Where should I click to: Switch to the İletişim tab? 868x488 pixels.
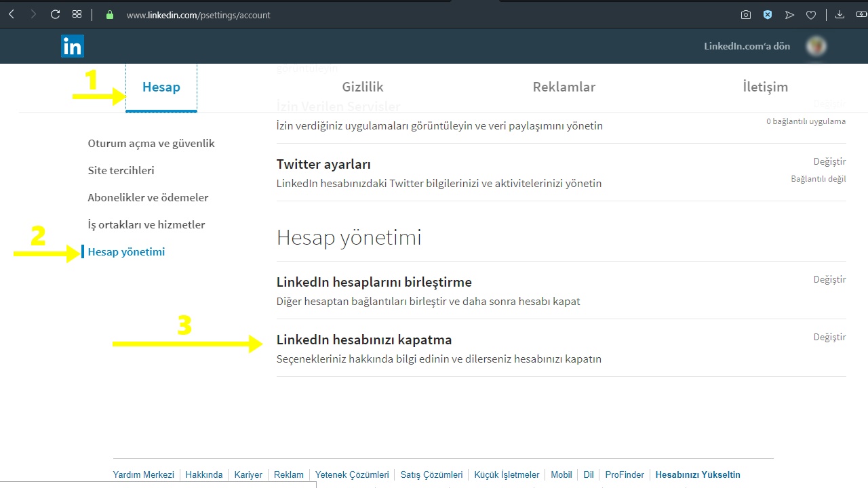click(766, 87)
